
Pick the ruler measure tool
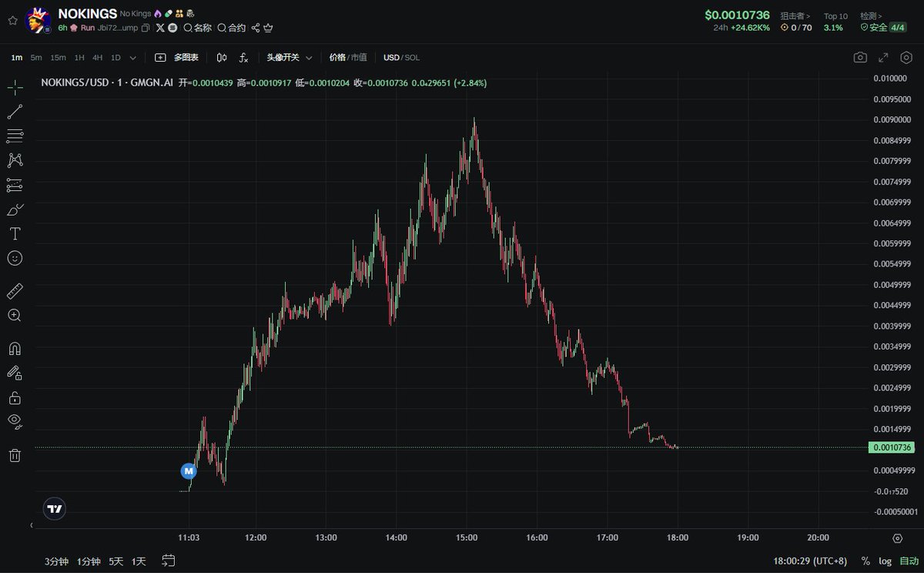point(15,291)
